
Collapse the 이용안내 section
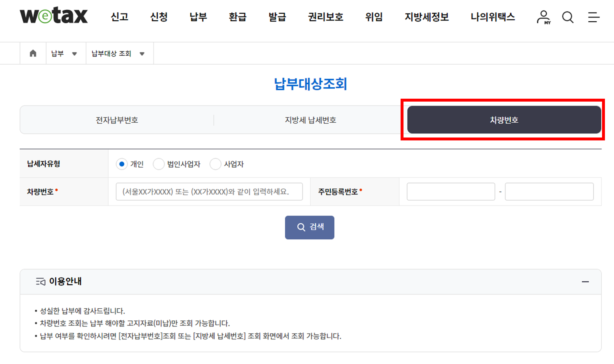(586, 281)
